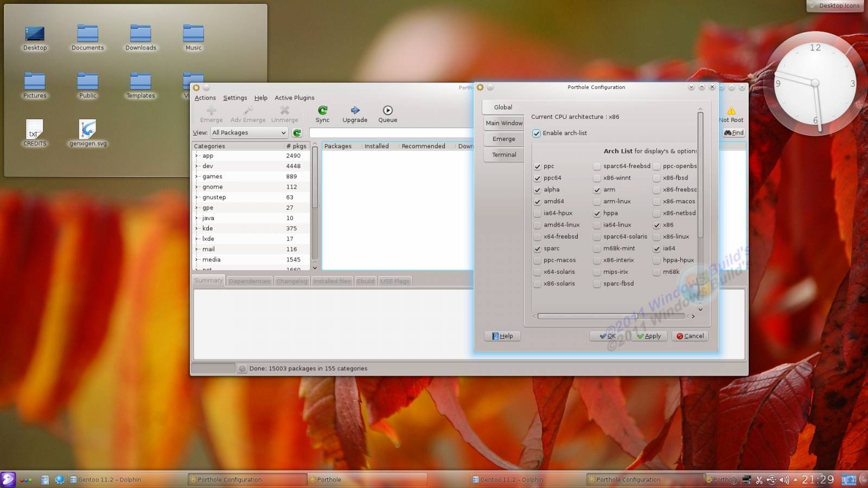Click the file manager icon in taskbar
This screenshot has width=868, height=488.
click(x=45, y=480)
